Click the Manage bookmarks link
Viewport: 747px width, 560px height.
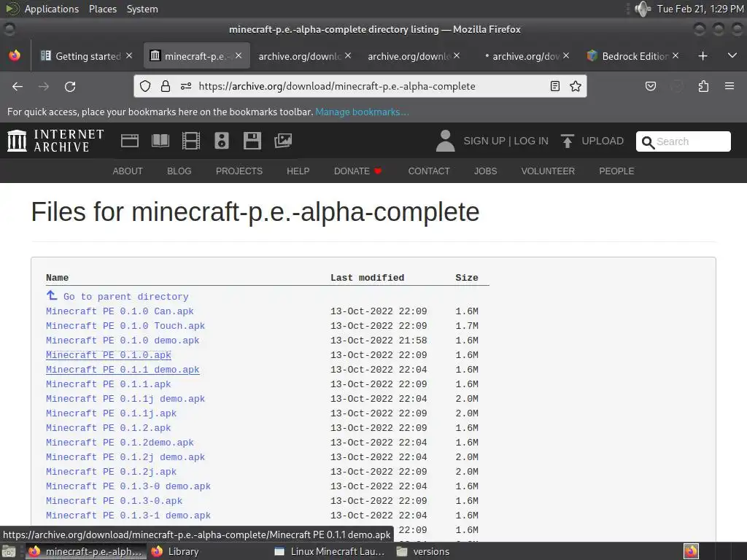pyautogui.click(x=362, y=112)
